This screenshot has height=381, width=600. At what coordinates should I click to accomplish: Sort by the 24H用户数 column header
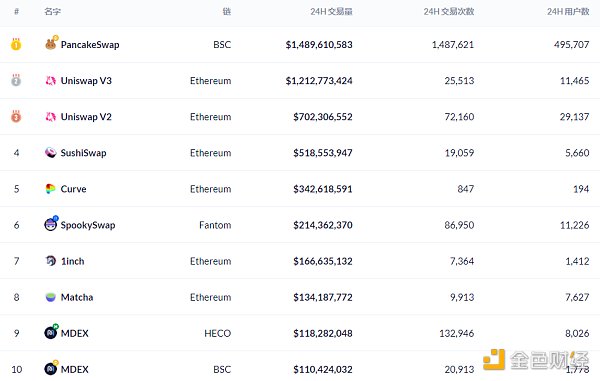tap(568, 11)
